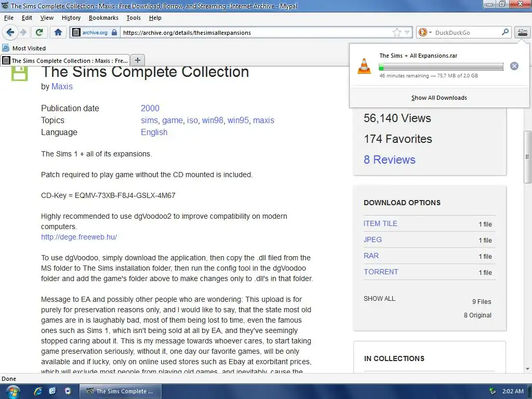Select The Sims Complete Collection tab

tap(65, 60)
